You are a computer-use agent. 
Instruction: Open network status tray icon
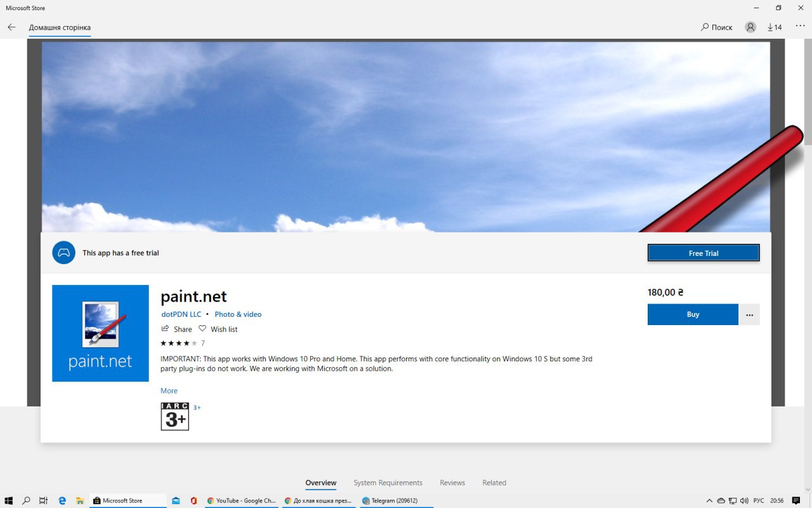click(732, 500)
